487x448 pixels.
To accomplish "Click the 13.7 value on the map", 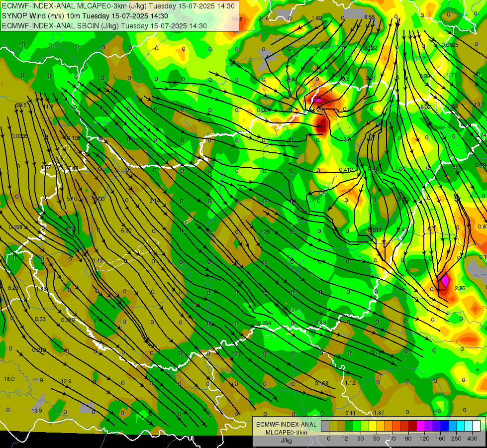I will (x=480, y=105).
